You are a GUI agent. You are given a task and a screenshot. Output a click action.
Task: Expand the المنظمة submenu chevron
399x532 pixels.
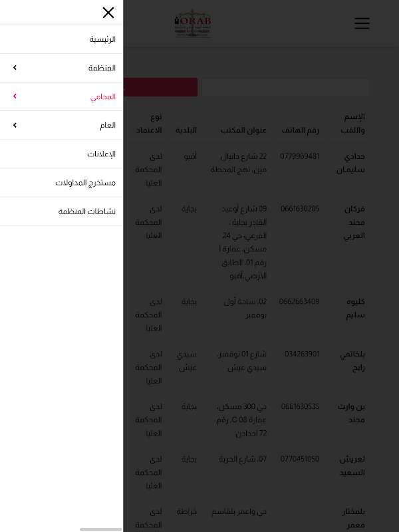[15, 68]
